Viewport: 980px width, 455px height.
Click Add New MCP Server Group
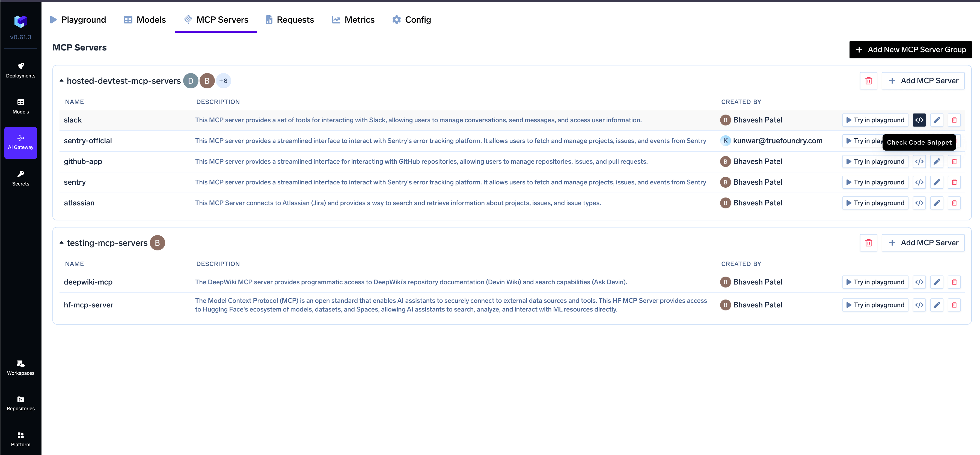pos(910,49)
